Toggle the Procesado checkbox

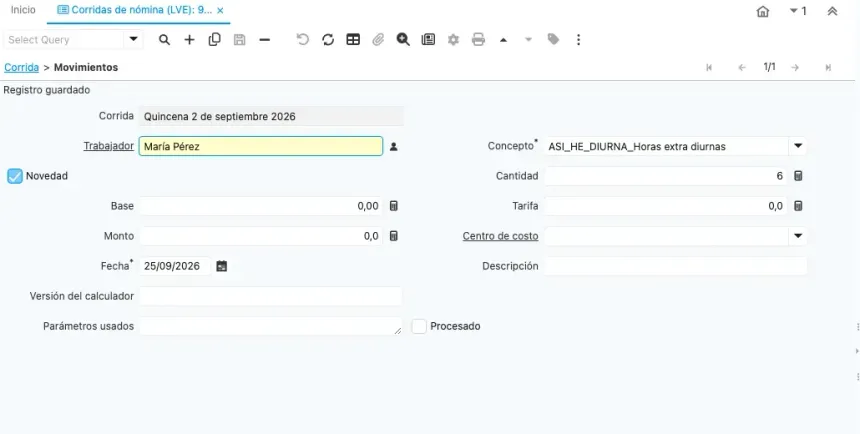(419, 326)
